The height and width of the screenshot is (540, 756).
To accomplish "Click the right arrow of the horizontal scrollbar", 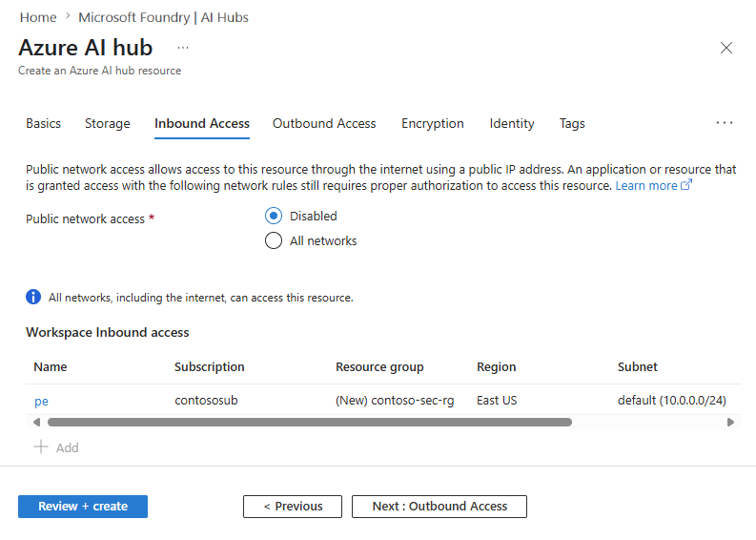I will tap(730, 423).
